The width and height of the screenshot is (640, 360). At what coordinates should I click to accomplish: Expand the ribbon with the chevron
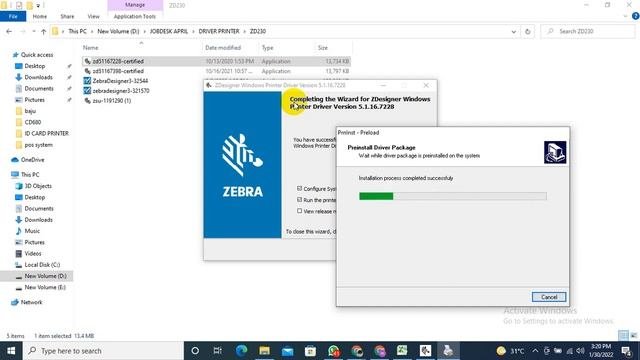625,16
